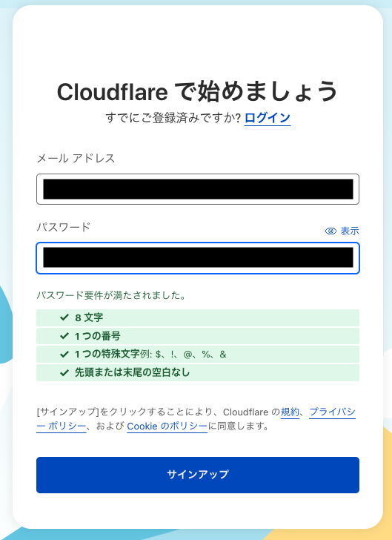Screen dimensions: 392x540
Task: Click the パスワード要件が満たされました message
Action: (111, 295)
